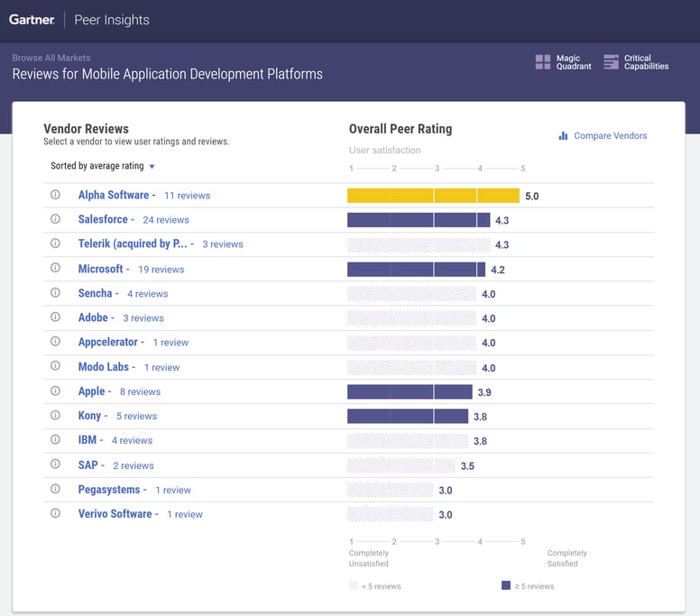Viewport: 700px width, 616px height.
Task: Click info icon beside Microsoft
Action: tap(55, 268)
